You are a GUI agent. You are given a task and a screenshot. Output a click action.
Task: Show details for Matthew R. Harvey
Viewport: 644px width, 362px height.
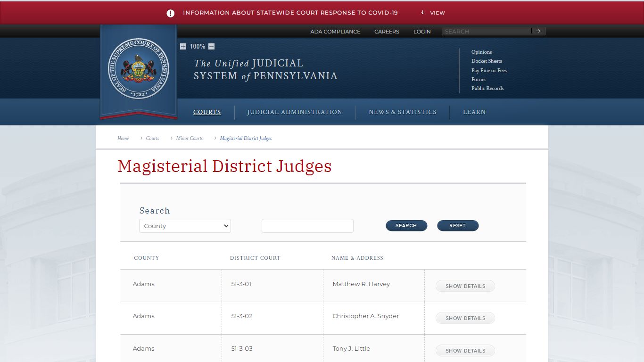coord(465,286)
